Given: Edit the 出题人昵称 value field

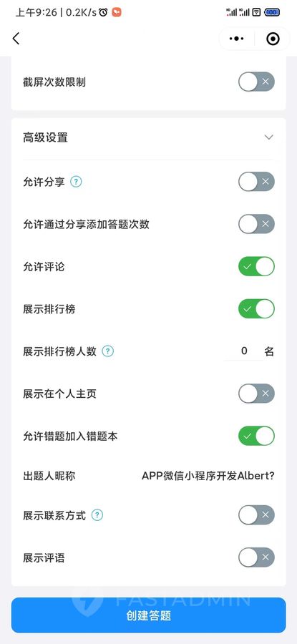Looking at the screenshot, I should point(208,476).
